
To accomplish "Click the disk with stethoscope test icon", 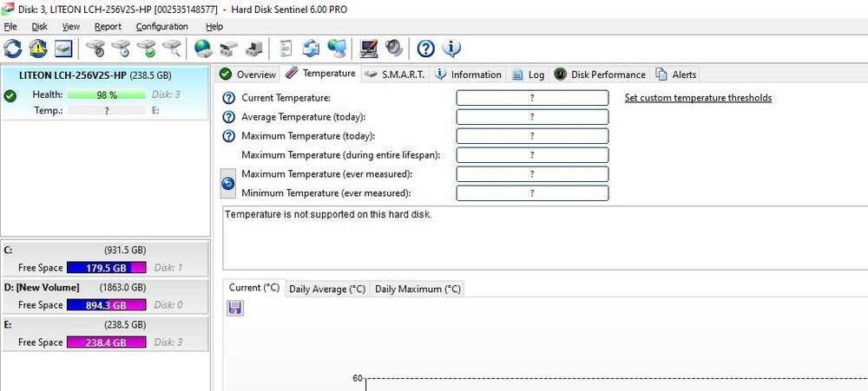I will pyautogui.click(x=95, y=49).
